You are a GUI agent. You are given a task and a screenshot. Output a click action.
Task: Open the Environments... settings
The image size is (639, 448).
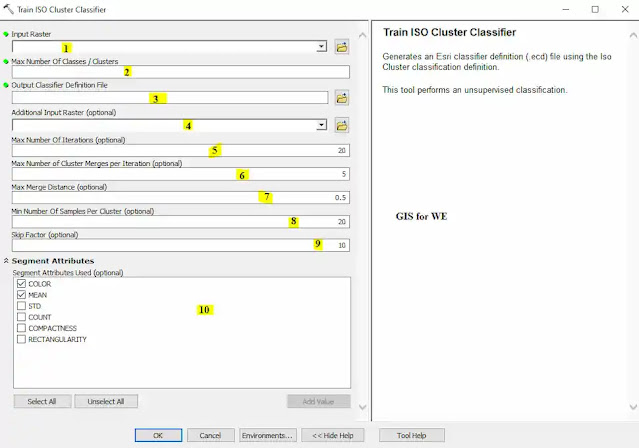tap(268, 435)
